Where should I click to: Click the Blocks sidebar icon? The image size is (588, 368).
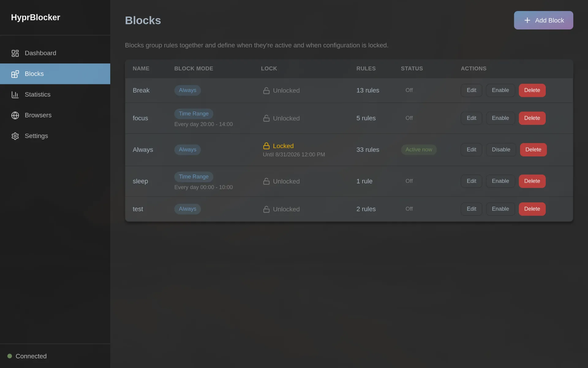[15, 74]
